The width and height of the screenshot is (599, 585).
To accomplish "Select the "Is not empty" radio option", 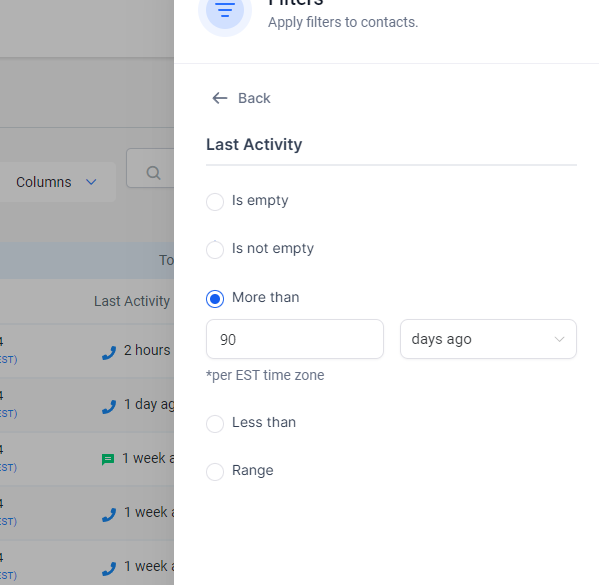I will pyautogui.click(x=215, y=250).
